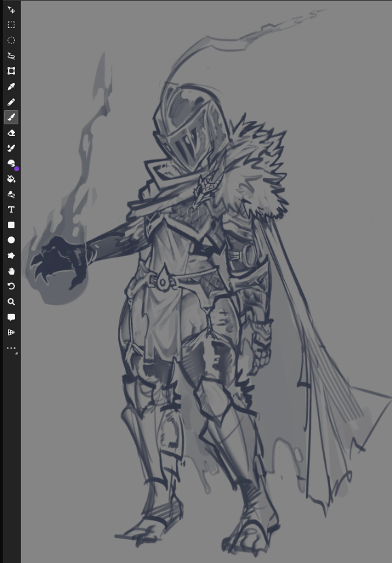The image size is (392, 563).
Task: Select the Mixer Brush tool
Action: pos(11,148)
